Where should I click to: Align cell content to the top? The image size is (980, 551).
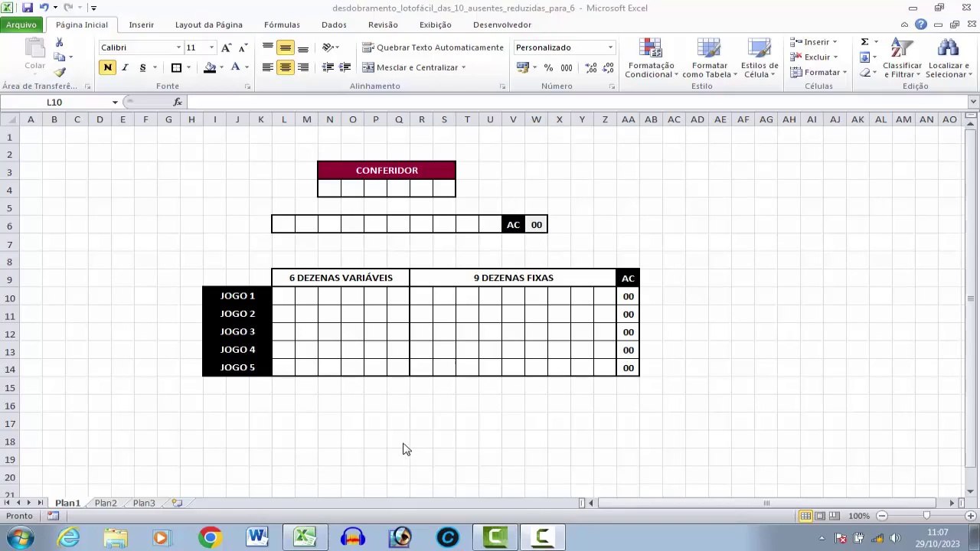click(267, 47)
